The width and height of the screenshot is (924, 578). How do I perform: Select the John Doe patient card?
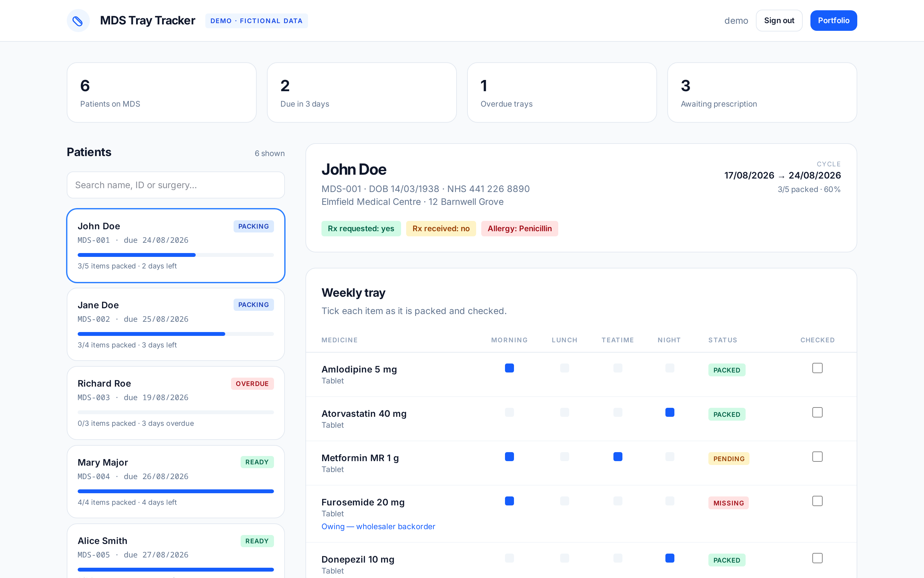[175, 246]
